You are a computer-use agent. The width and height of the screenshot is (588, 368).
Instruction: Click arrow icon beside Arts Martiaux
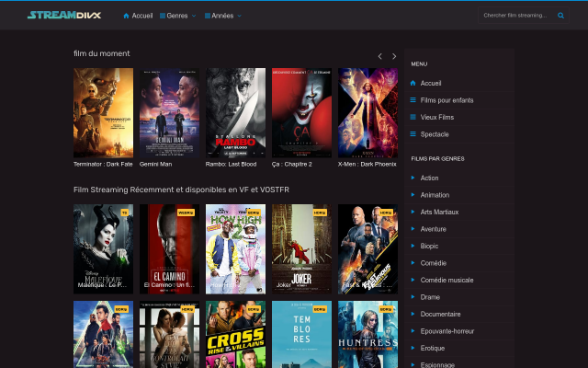[413, 212]
